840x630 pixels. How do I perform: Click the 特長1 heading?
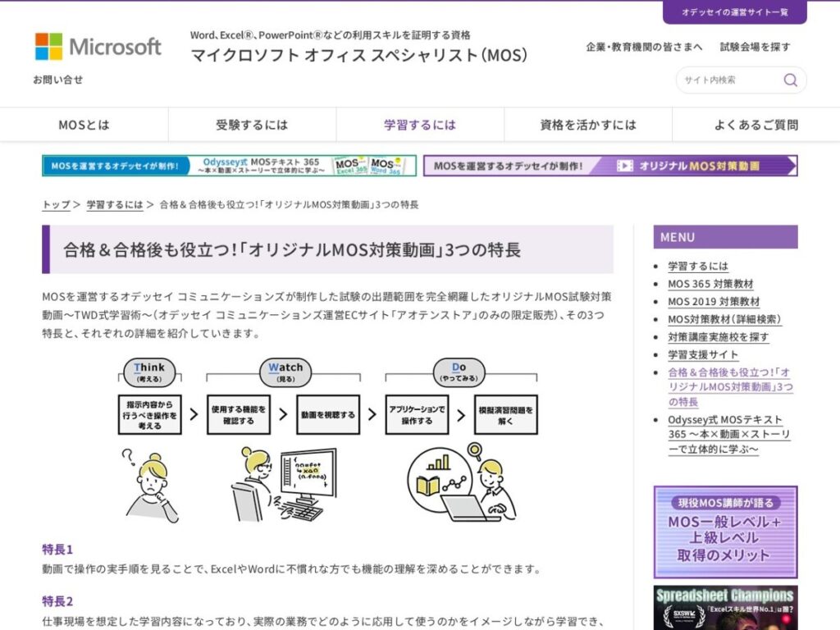coord(57,550)
